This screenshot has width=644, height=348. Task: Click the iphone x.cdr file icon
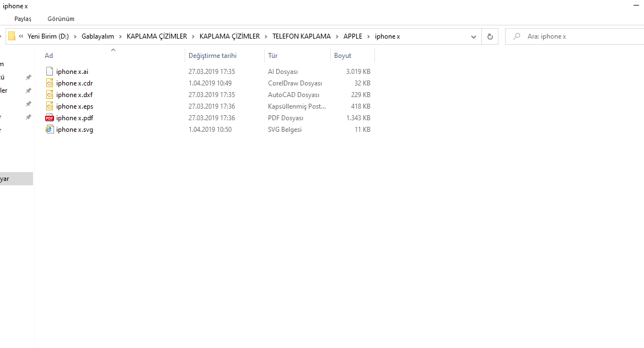pos(49,83)
